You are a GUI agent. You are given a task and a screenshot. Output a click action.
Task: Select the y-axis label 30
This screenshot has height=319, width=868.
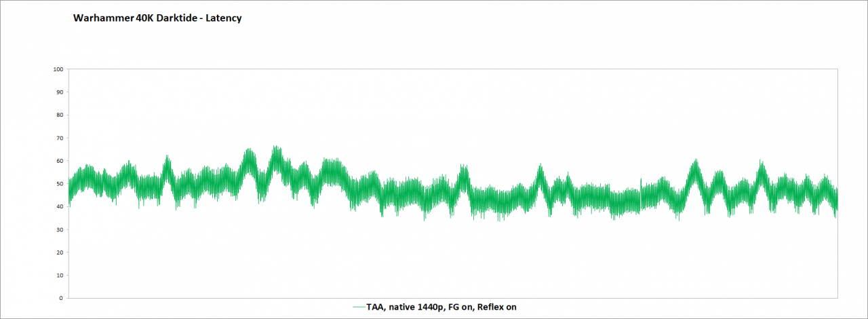click(x=60, y=229)
